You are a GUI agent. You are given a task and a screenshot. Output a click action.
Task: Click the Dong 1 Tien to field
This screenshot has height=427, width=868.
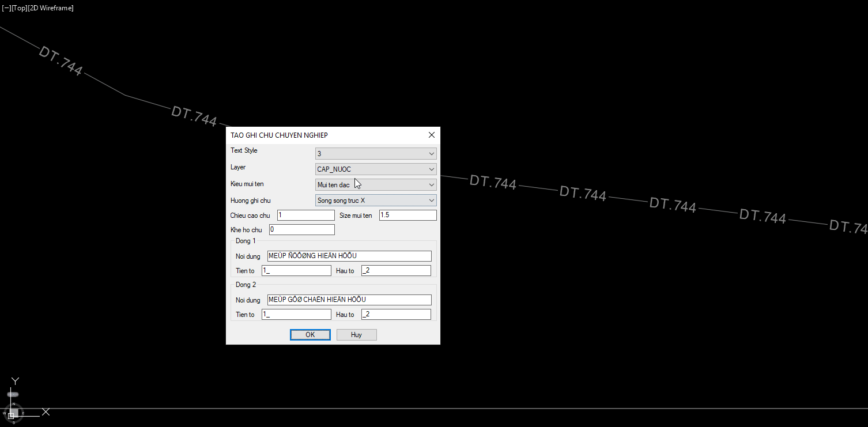pyautogui.click(x=296, y=270)
